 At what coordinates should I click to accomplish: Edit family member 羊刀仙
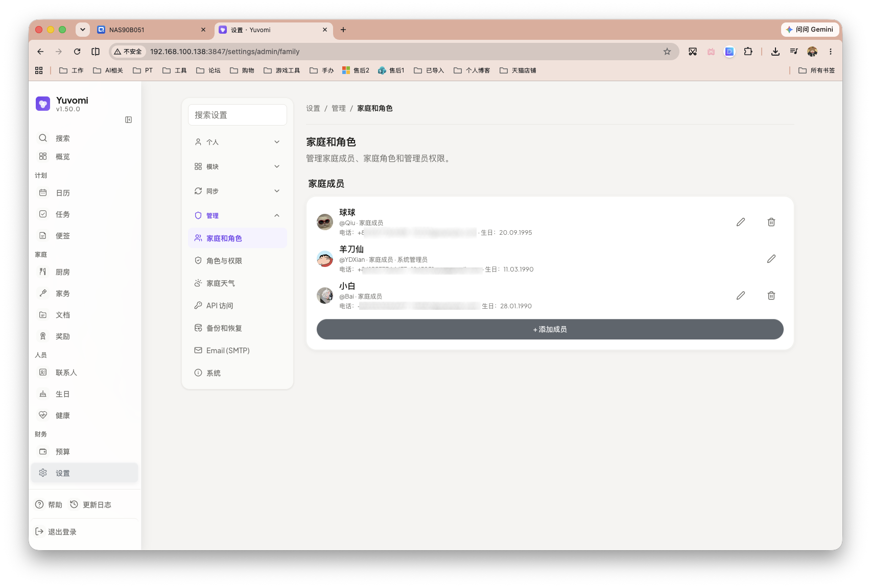pos(771,259)
